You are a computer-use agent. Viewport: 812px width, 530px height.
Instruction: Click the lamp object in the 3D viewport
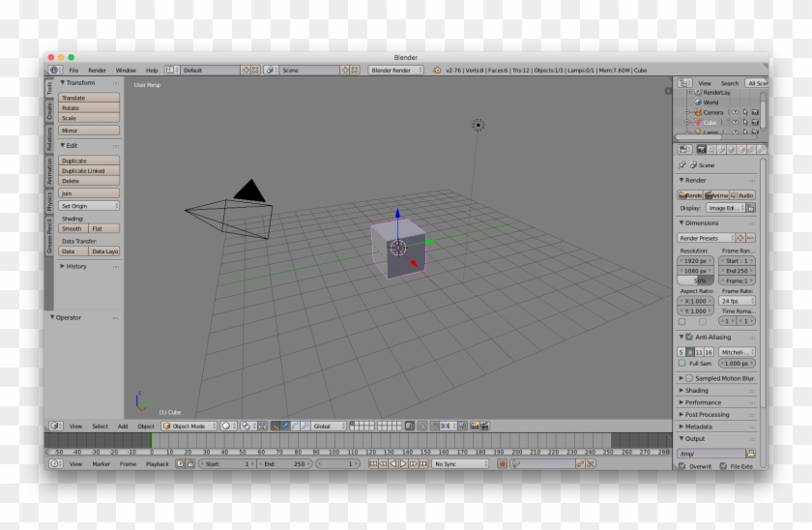[478, 125]
